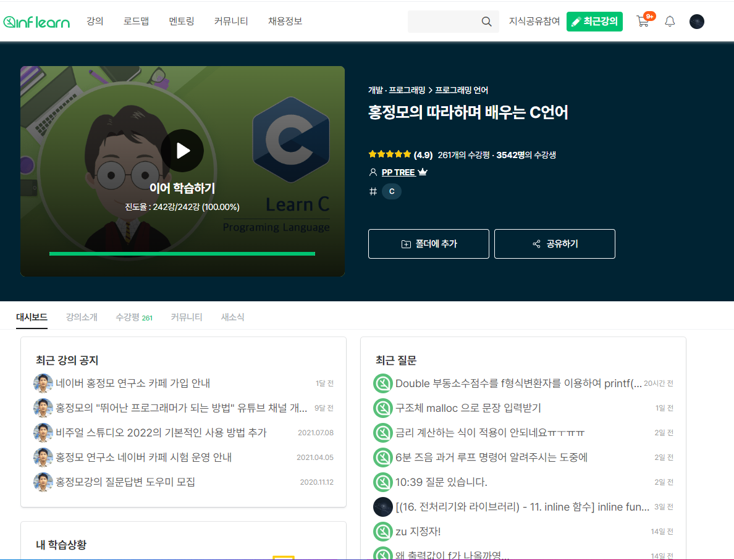Click the 개발 · 프로그래밍 breadcrumb

[397, 90]
